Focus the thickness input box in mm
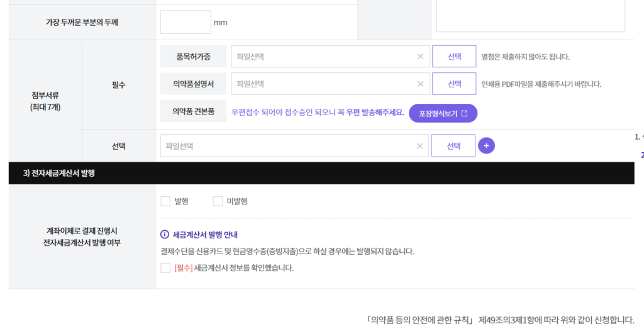This screenshot has height=329, width=644. (186, 23)
